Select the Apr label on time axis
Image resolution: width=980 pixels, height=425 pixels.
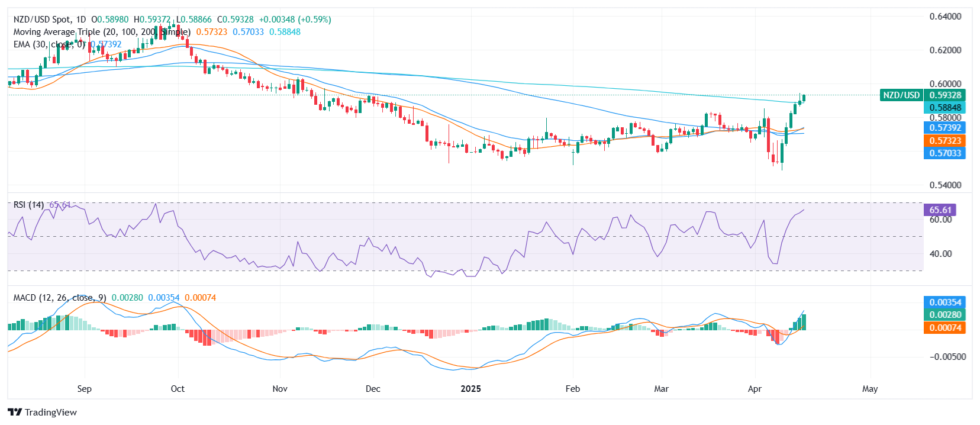click(x=755, y=389)
